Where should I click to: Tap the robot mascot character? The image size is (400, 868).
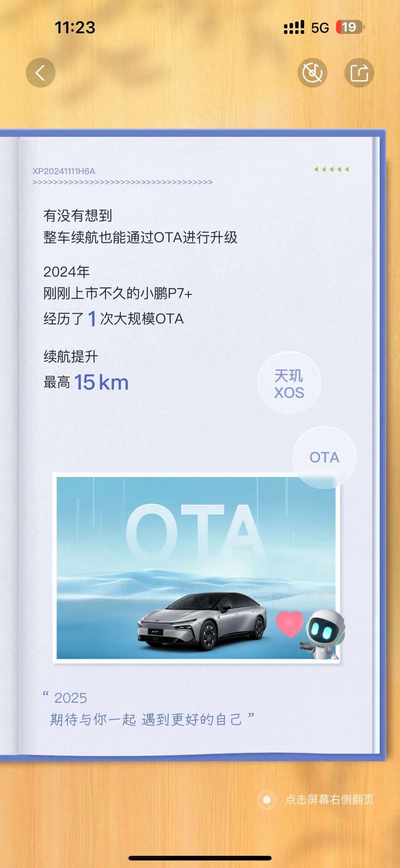click(324, 634)
